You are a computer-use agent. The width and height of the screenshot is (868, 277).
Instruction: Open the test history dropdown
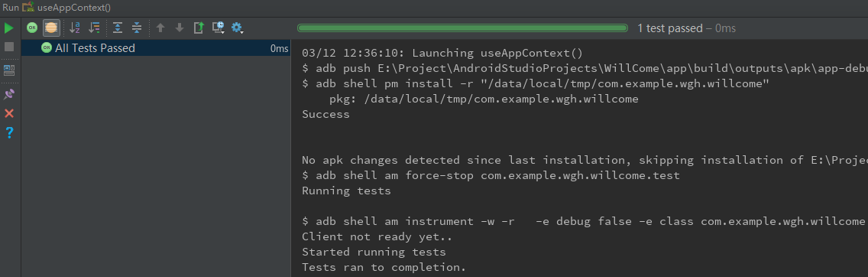click(219, 28)
